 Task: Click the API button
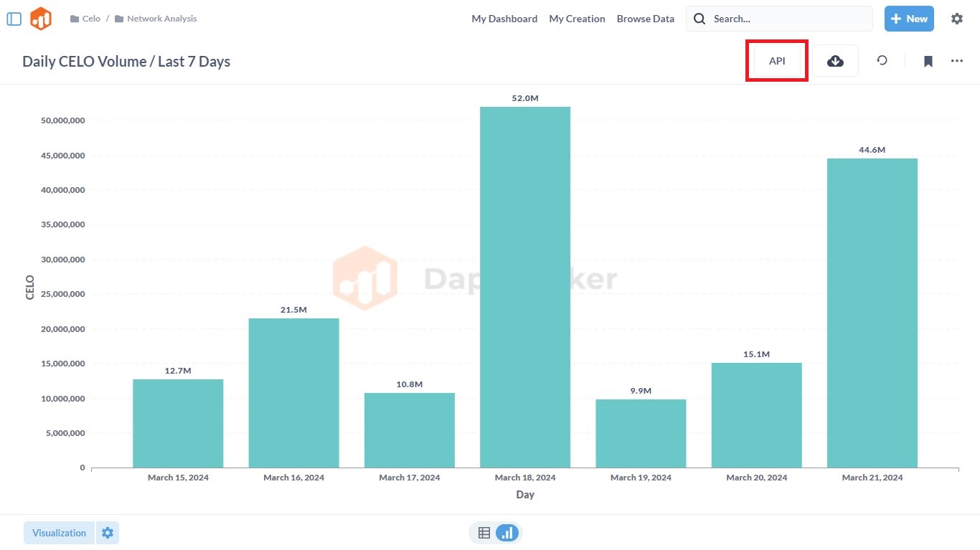click(x=777, y=61)
